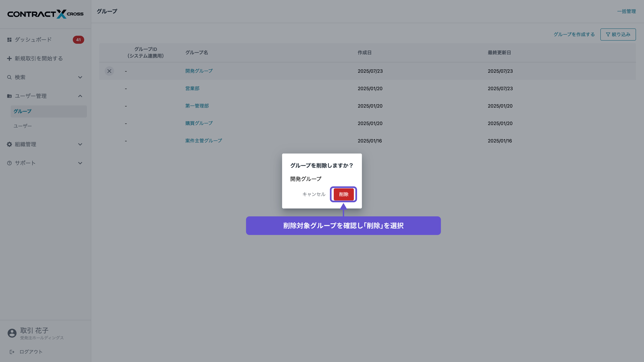The image size is (644, 362).
Task: Select the グループ sidebar menu item
Action: pos(22,111)
